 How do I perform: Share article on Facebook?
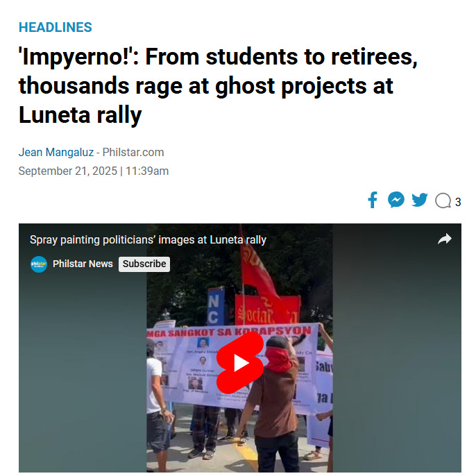373,200
